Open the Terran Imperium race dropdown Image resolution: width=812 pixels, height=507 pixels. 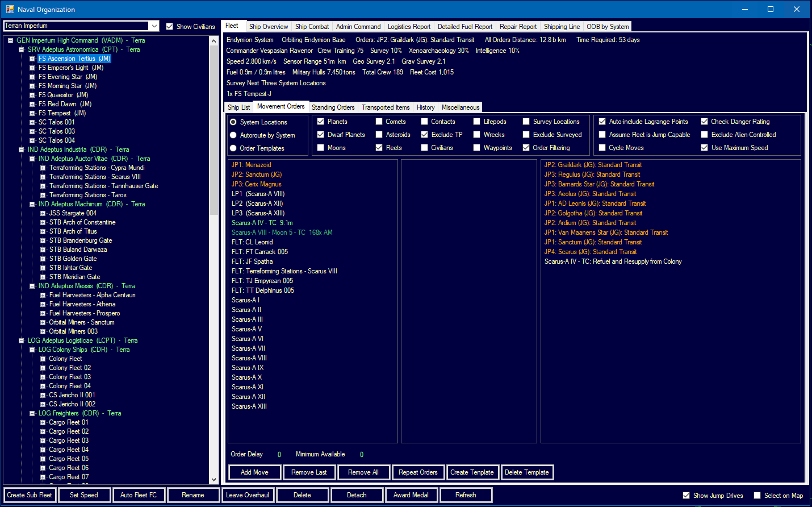point(154,26)
